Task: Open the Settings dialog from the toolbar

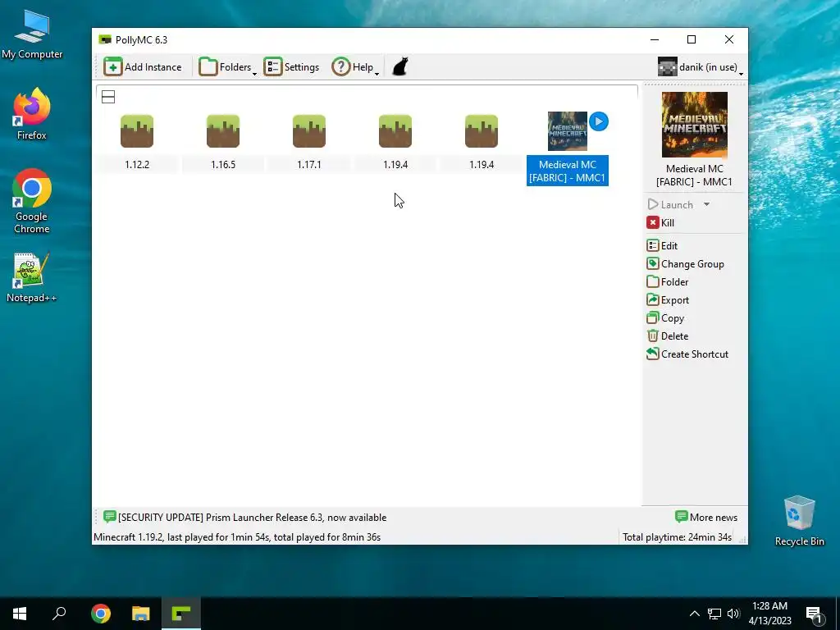Action: (291, 67)
